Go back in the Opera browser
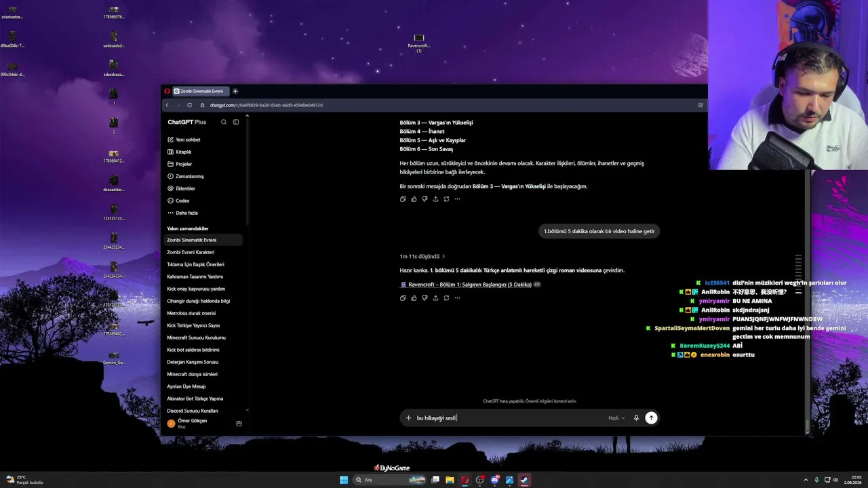 167,105
